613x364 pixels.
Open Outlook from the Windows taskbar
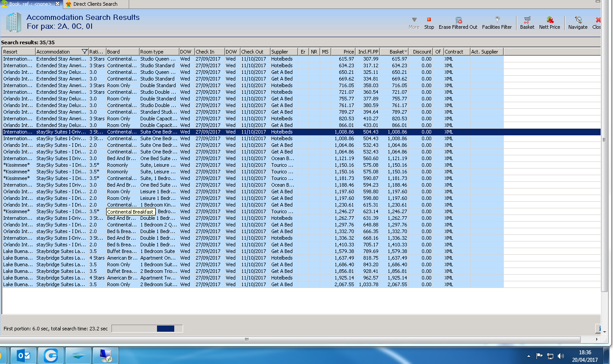[x=23, y=356]
